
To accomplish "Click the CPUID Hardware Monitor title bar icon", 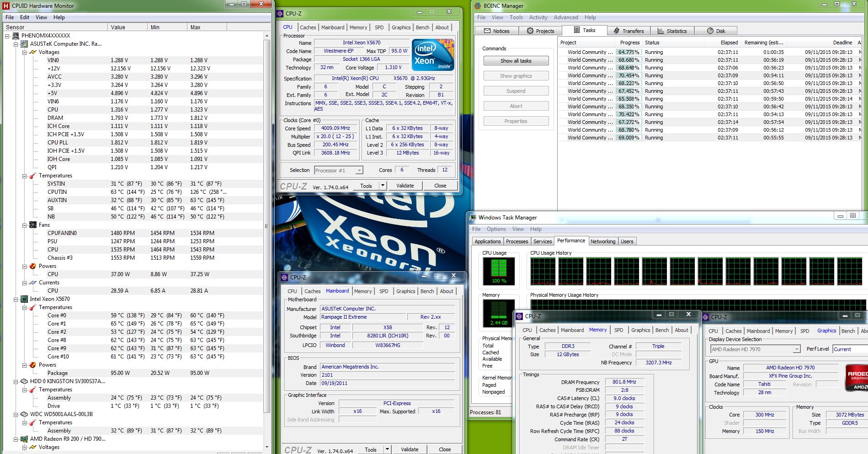I will tap(6, 6).
